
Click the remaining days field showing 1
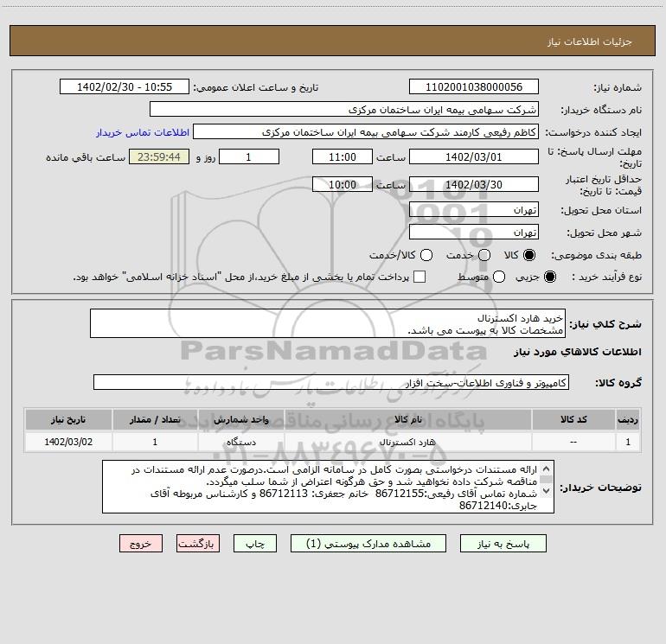tap(249, 156)
